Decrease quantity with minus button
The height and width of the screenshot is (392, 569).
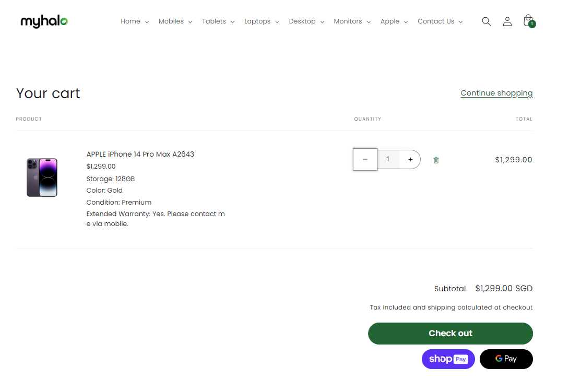(365, 159)
